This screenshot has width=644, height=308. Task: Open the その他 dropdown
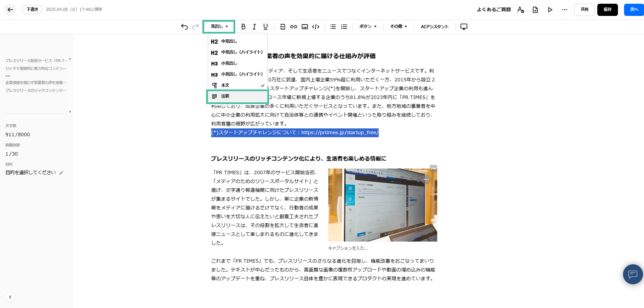[x=398, y=26]
